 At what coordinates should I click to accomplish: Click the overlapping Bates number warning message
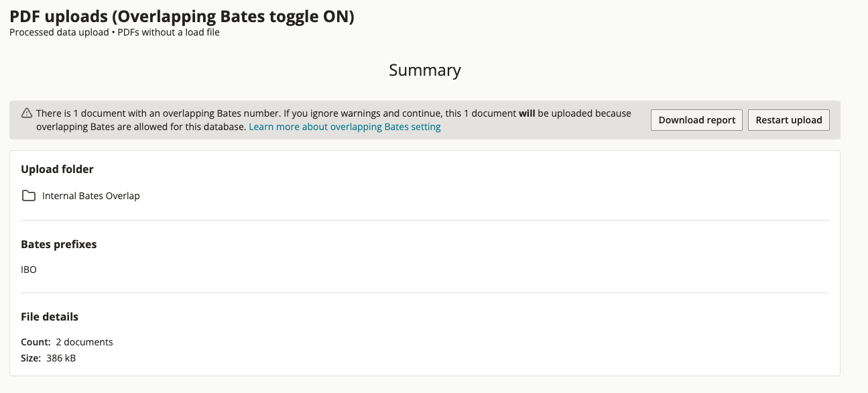(x=334, y=120)
